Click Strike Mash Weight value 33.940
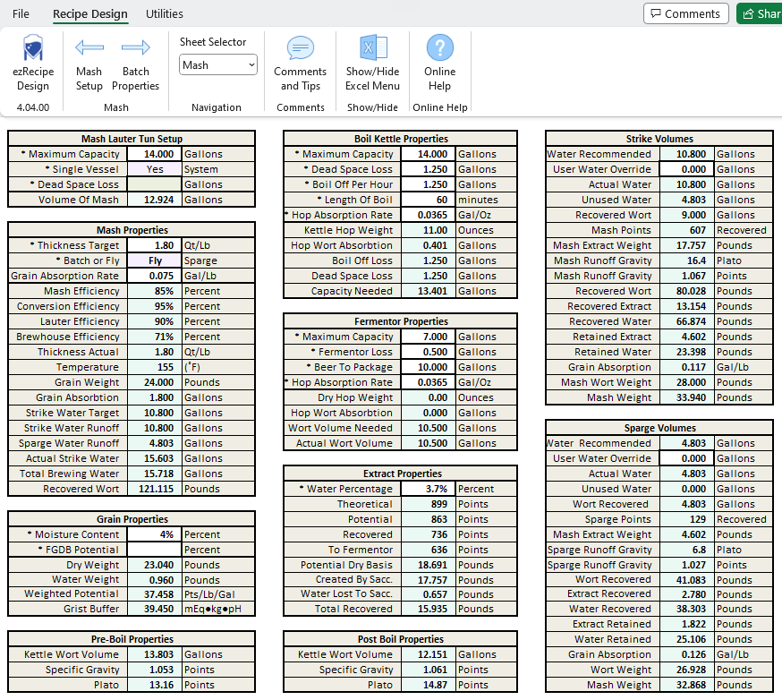Viewport: 782px width, 700px height. click(x=687, y=397)
